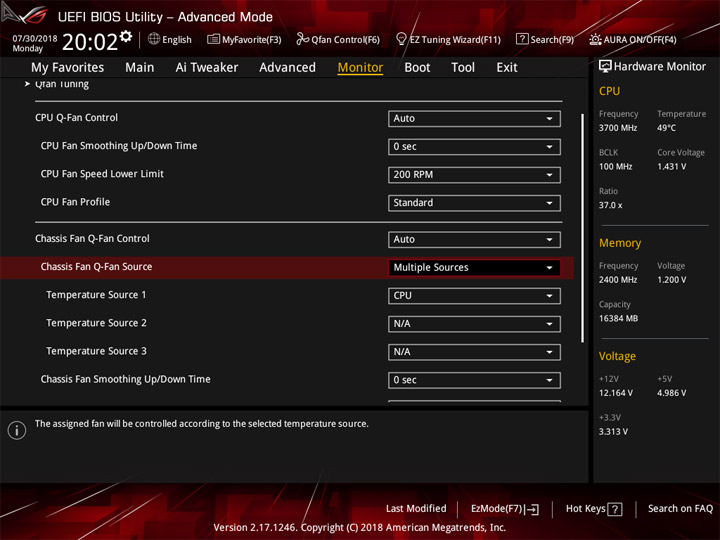Click the 37.0 x ratio value
The image size is (720, 540).
point(610,205)
